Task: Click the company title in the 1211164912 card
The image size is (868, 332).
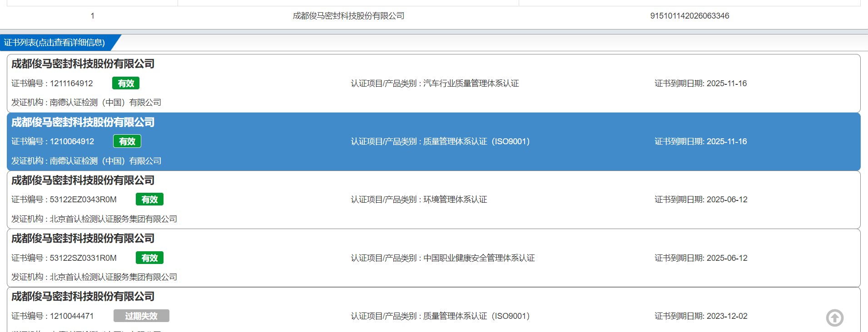Action: click(83, 64)
